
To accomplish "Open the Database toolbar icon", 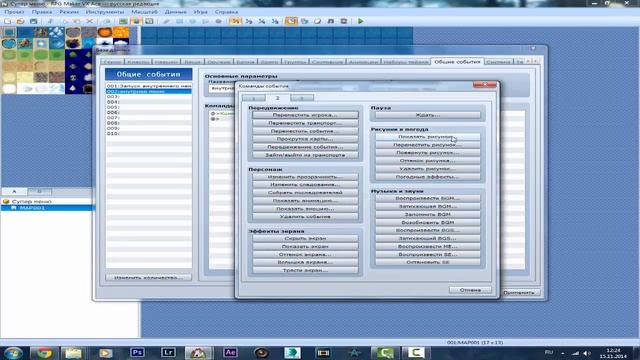I will coord(291,21).
